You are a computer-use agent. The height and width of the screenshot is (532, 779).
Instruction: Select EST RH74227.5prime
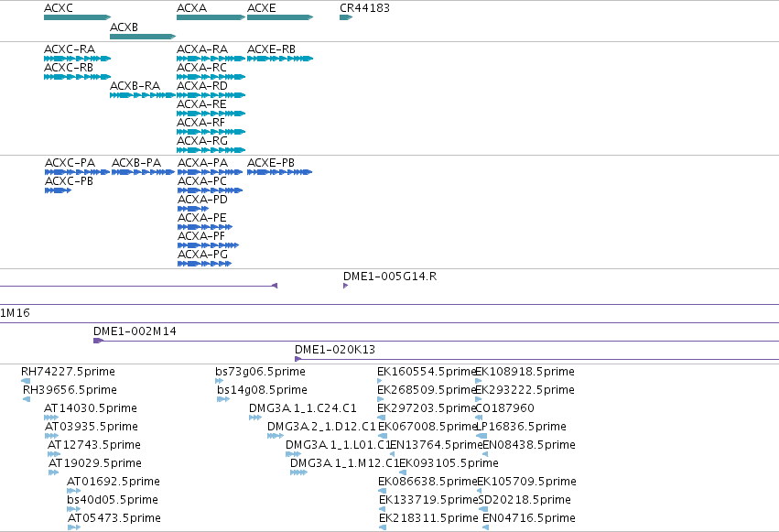pyautogui.click(x=26, y=381)
